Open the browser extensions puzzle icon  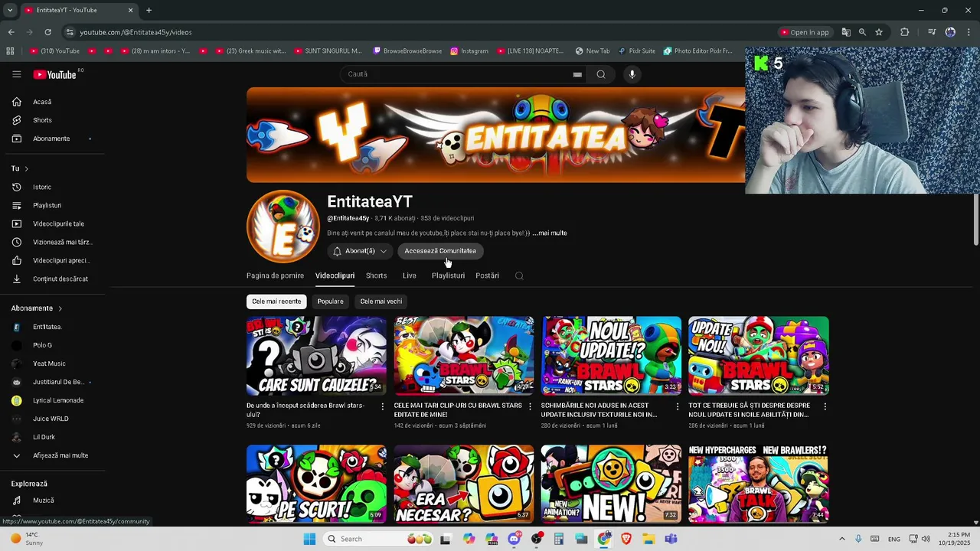pos(905,32)
